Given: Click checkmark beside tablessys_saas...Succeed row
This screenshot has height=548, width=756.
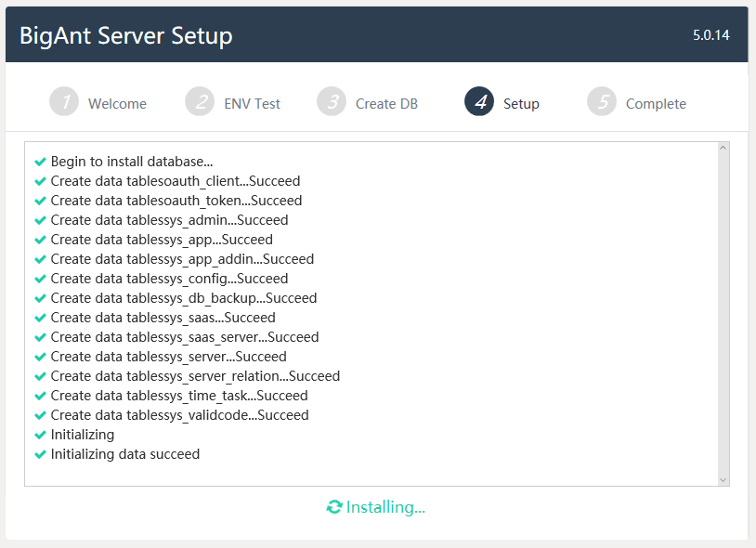Looking at the screenshot, I should pos(41,318).
